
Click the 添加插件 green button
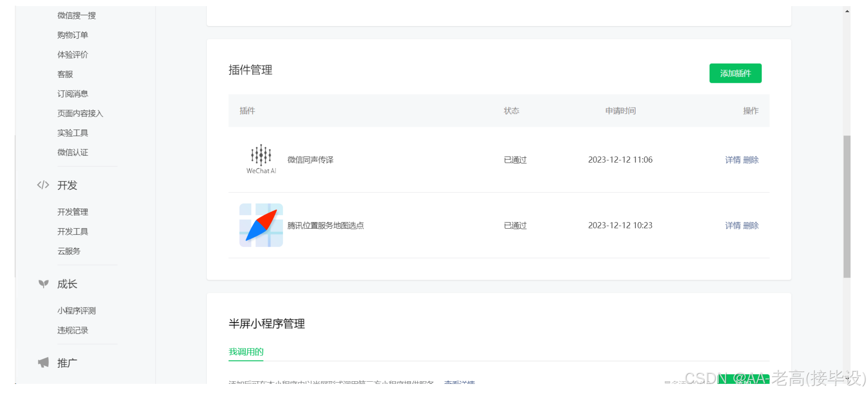click(735, 73)
